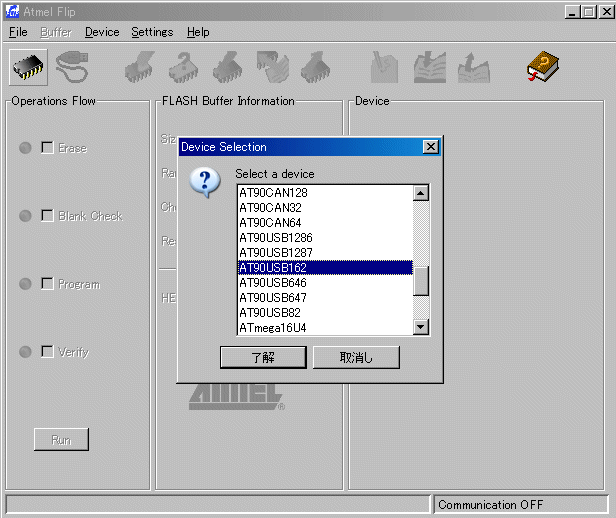Viewport: 616px width, 518px height.
Task: Select AT90USB647 in the device list
Action: click(x=325, y=298)
